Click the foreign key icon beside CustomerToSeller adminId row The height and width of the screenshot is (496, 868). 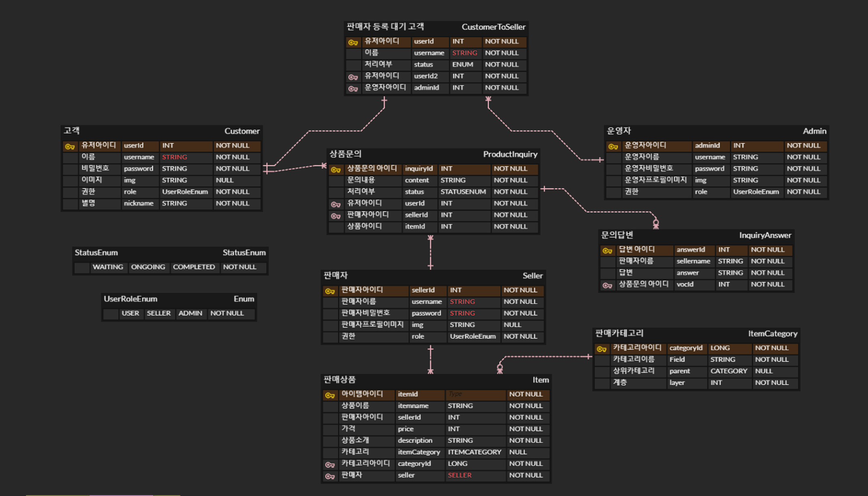click(353, 88)
